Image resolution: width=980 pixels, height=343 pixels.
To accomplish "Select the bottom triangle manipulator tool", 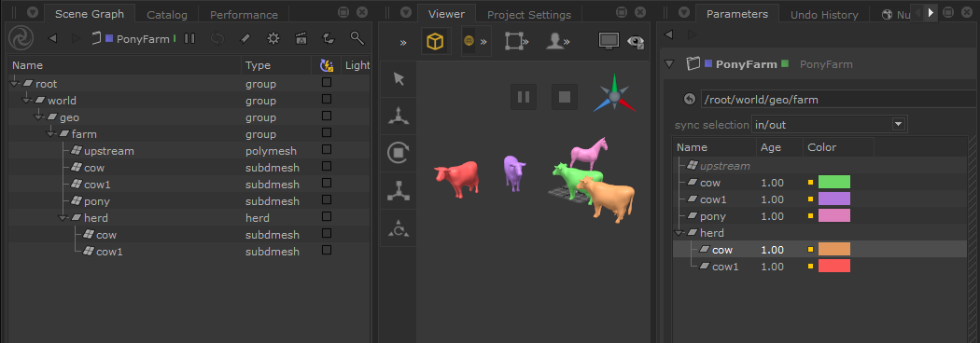I will pyautogui.click(x=399, y=229).
